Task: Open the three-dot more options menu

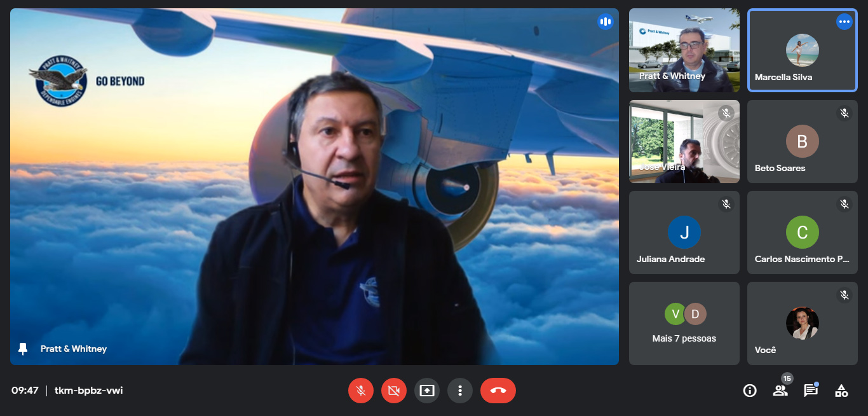Action: 460,391
